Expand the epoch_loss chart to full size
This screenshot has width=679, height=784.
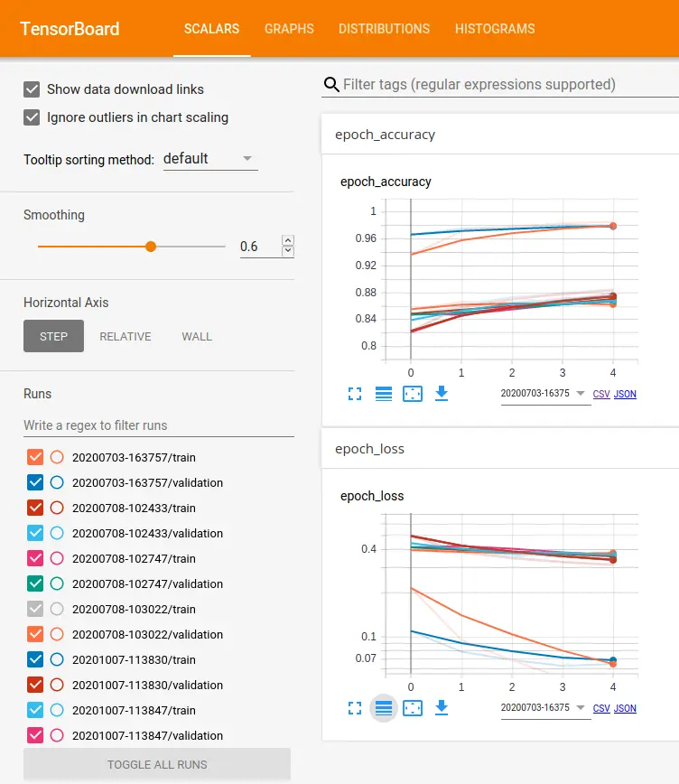tap(355, 708)
